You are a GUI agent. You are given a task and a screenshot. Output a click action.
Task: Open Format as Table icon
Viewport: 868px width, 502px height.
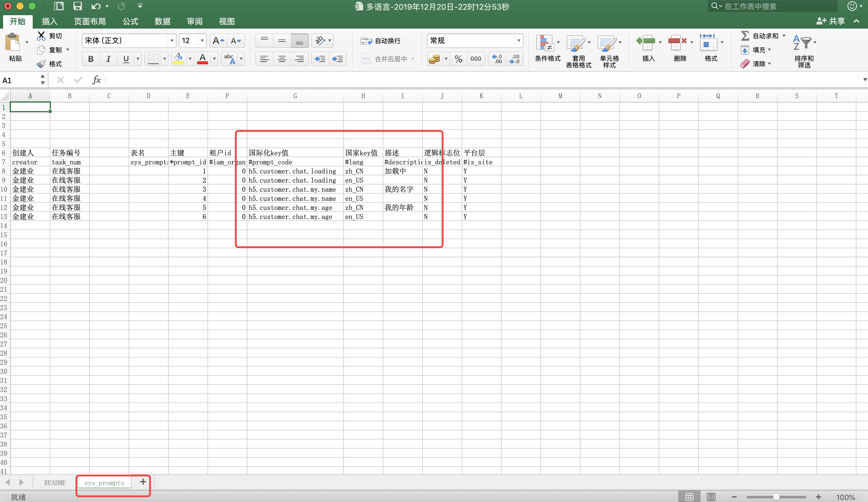tap(576, 43)
